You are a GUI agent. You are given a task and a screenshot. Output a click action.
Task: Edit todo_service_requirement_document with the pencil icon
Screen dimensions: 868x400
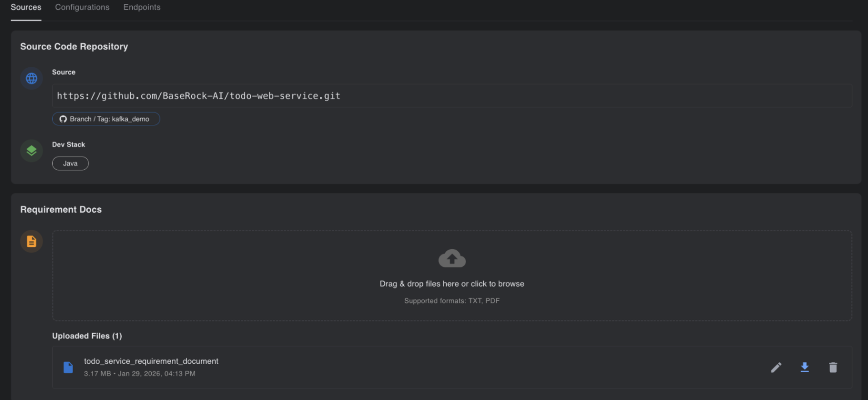[x=776, y=367]
